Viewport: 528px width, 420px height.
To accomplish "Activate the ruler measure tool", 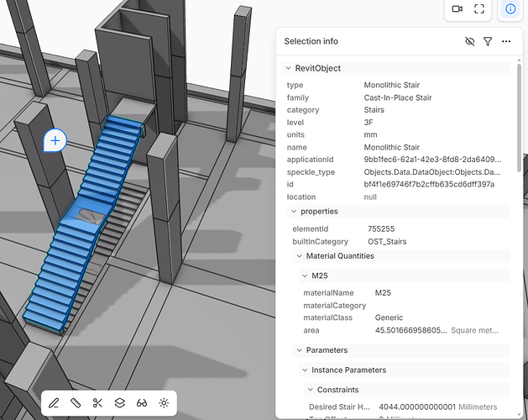I will coord(76,403).
